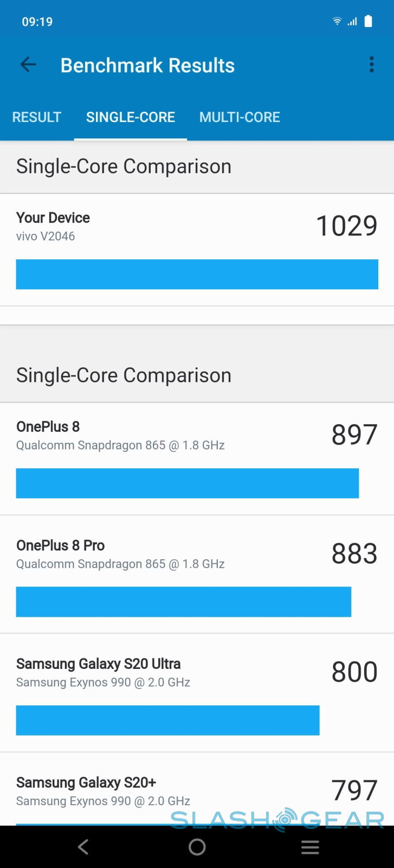Click the OnePlus 8 score bar
The width and height of the screenshot is (394, 868).
[187, 483]
